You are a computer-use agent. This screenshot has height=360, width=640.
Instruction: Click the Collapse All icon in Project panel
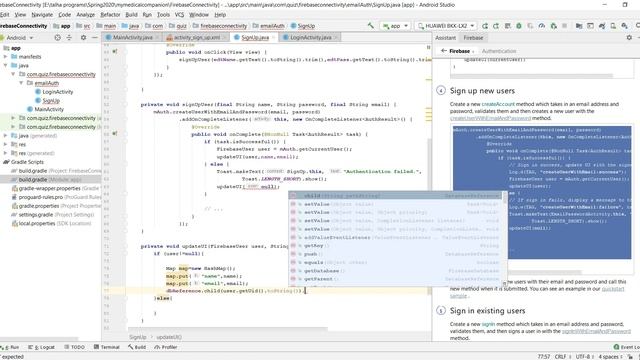pyautogui.click(x=69, y=38)
